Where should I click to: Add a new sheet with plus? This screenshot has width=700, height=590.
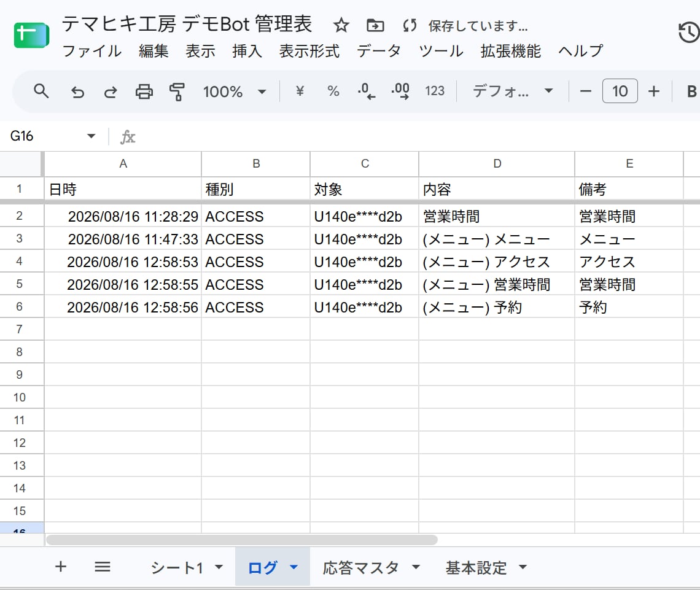tap(61, 567)
